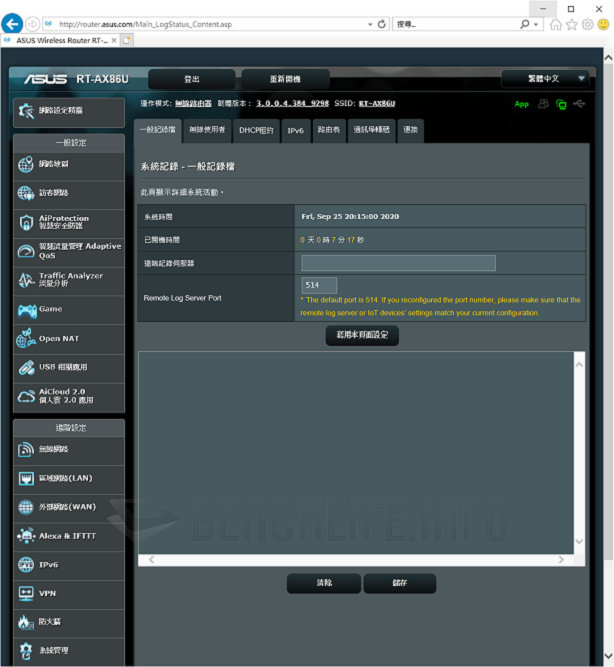
Task: Open the IPv6 sidebar icon
Action: coord(26,565)
